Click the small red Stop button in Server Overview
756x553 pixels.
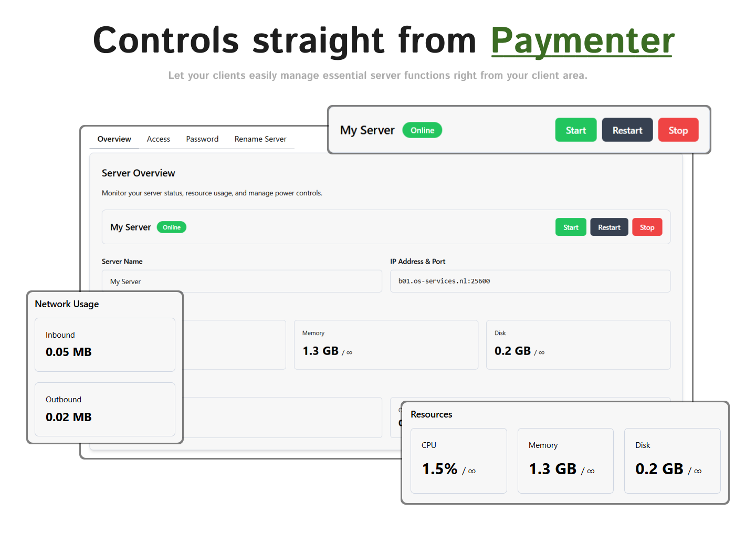pos(647,227)
